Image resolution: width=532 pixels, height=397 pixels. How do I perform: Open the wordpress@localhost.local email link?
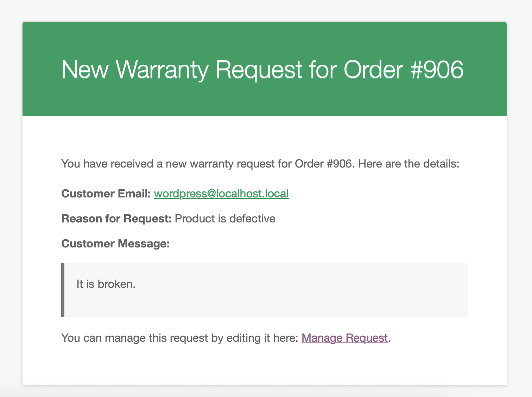[221, 194]
